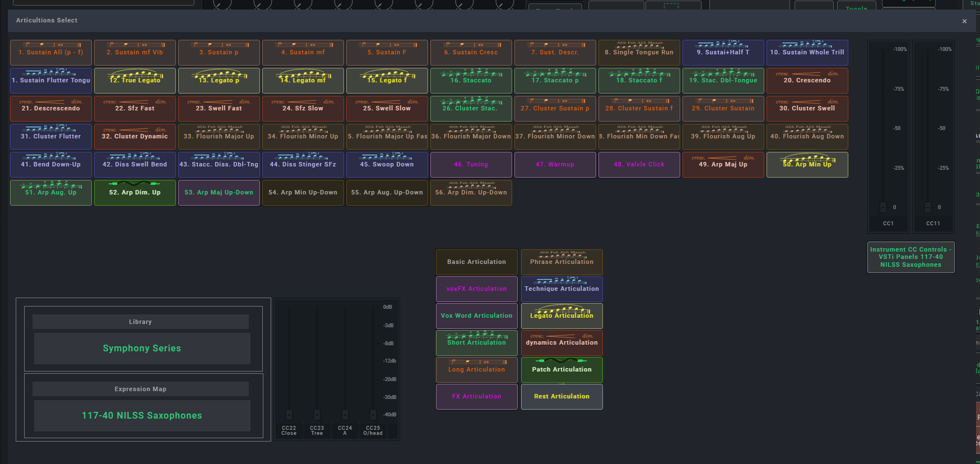Screen dimensions: 980x464
Task: Click the CC11 fader handle
Action: click(x=928, y=207)
